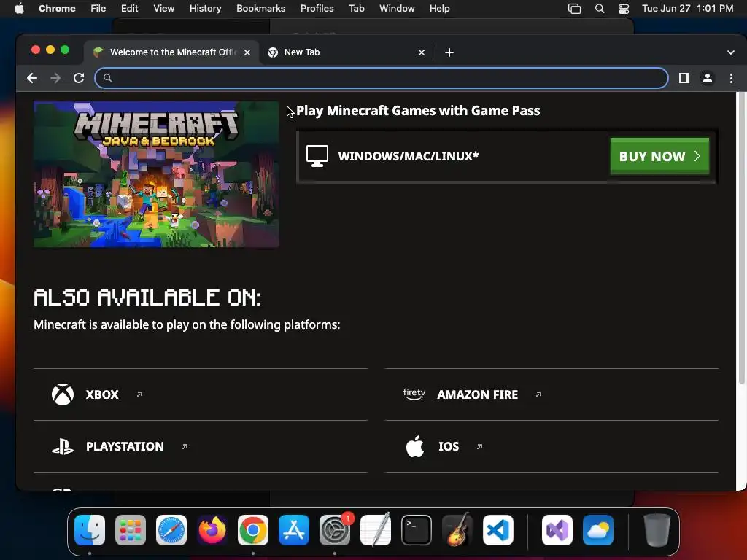
Task: Click the Fire TV logo icon
Action: (x=414, y=394)
